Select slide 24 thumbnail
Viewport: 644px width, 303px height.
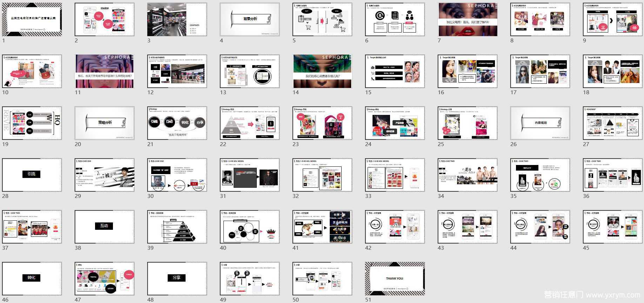coord(395,123)
